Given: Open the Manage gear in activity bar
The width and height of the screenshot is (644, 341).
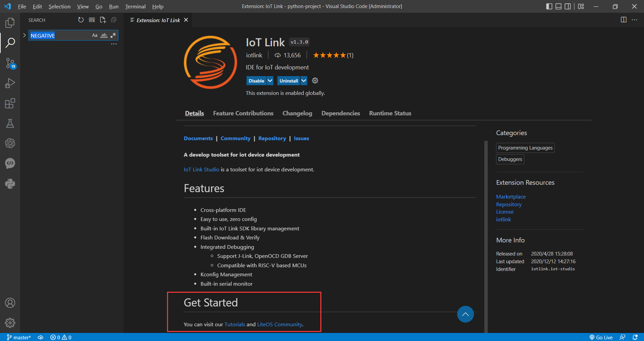Looking at the screenshot, I should click(10, 323).
